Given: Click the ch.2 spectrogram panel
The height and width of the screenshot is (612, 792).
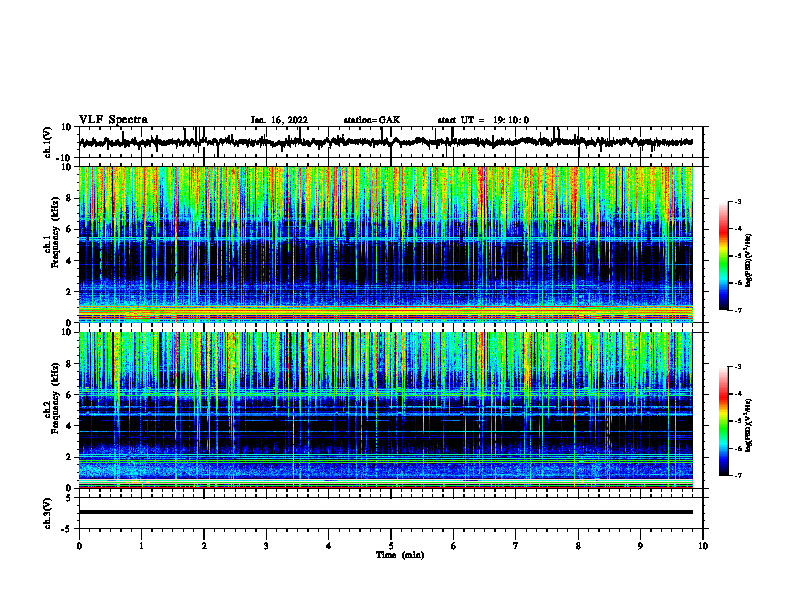Looking at the screenshot, I should (386, 410).
